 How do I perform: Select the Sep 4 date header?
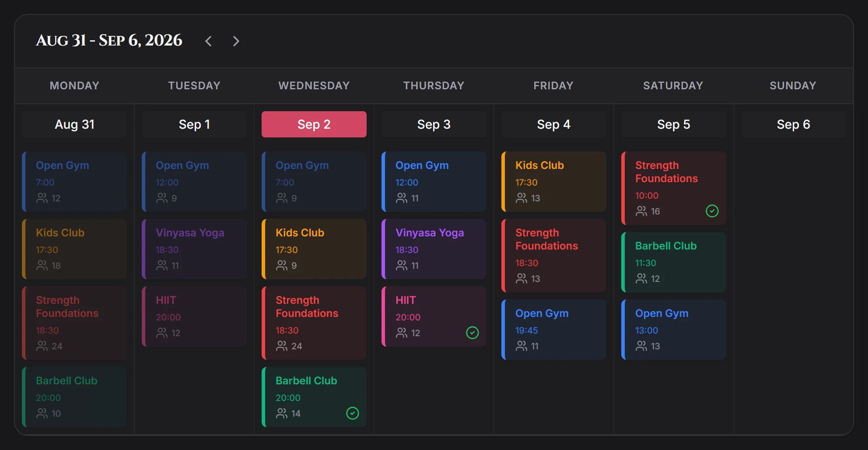point(554,124)
